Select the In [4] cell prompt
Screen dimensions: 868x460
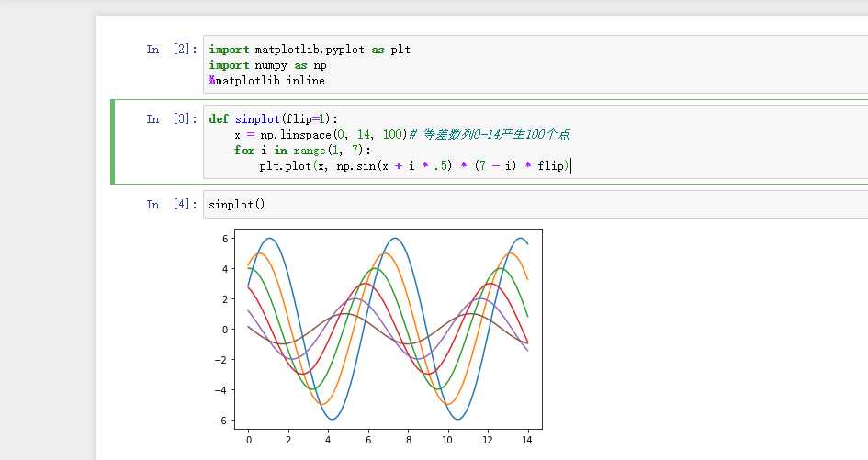point(172,204)
